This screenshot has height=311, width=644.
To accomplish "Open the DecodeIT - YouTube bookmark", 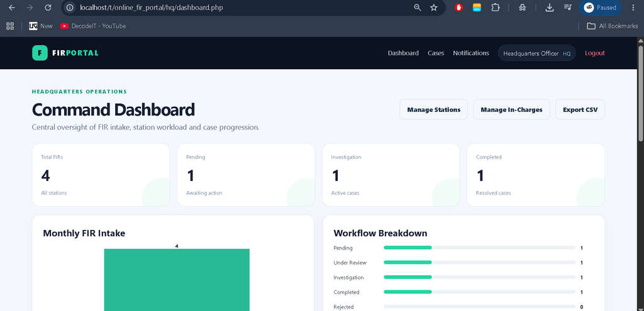I will tap(93, 26).
